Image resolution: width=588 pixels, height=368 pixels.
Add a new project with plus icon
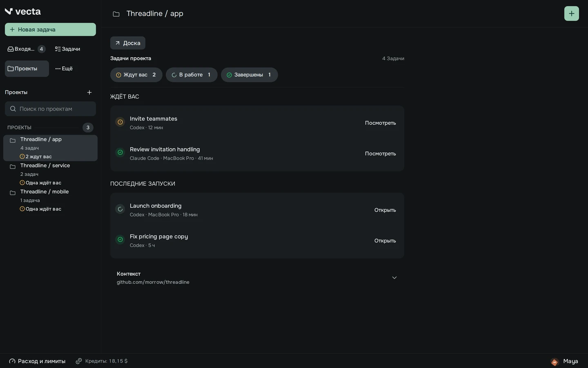tap(89, 92)
